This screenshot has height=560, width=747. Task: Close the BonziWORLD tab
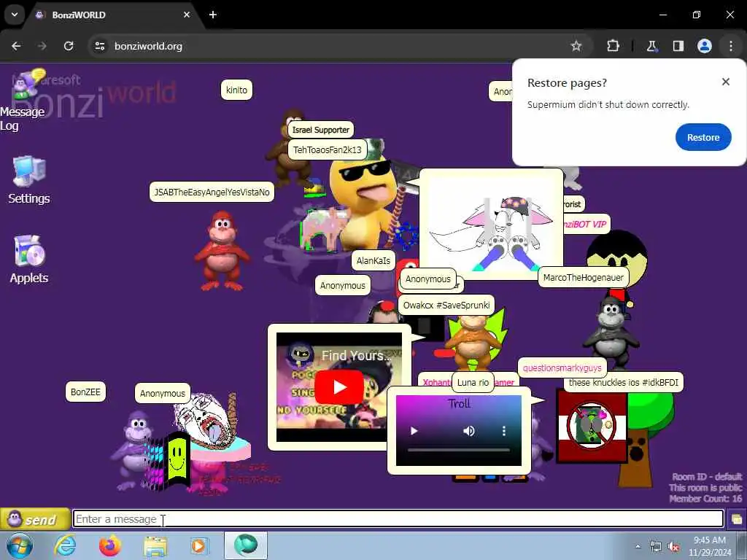pyautogui.click(x=187, y=15)
